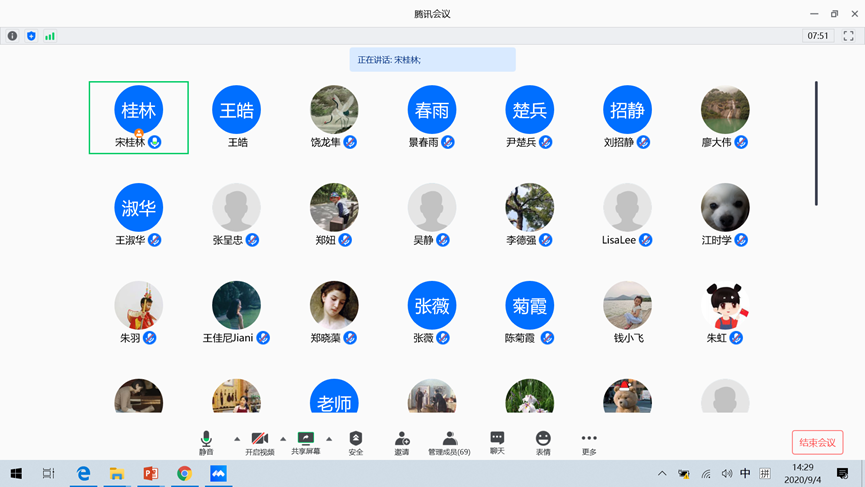The height and width of the screenshot is (487, 865).
Task: Select 王皓 avatar
Action: (x=237, y=110)
